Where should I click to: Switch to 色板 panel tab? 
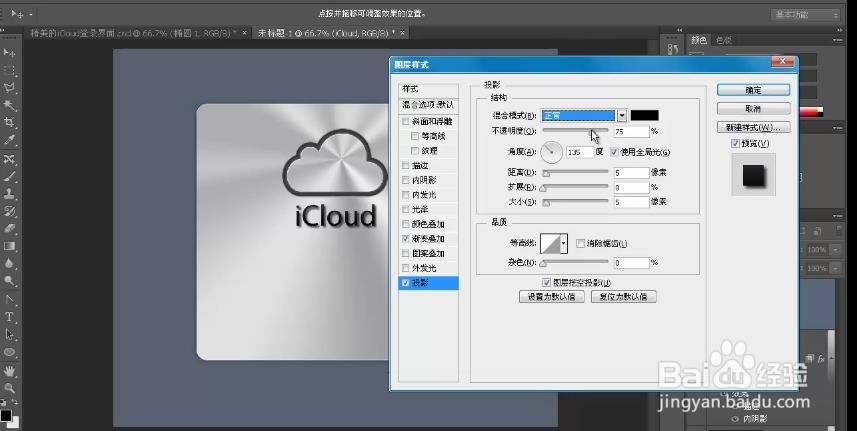coord(723,40)
